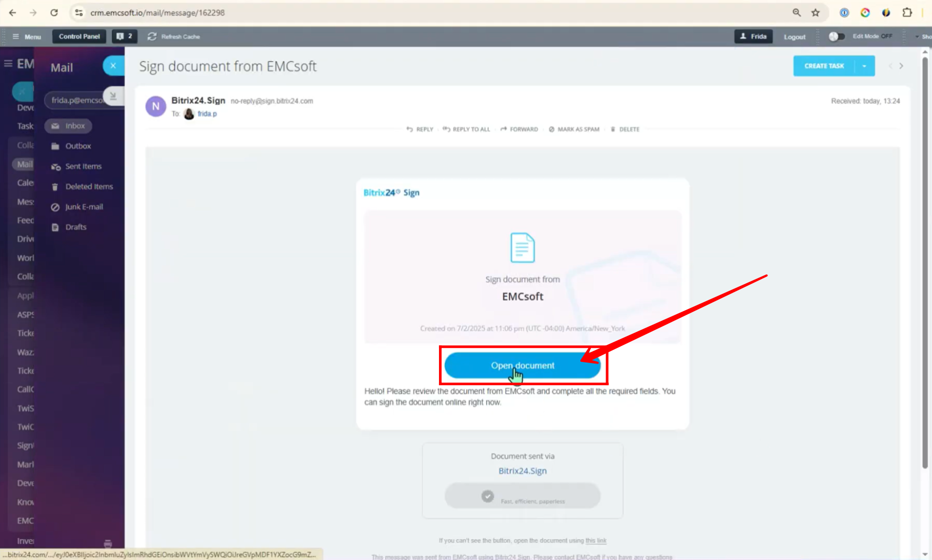Viewport: 932px width, 560px height.
Task: Toggle Edit Mode switch
Action: (x=837, y=36)
